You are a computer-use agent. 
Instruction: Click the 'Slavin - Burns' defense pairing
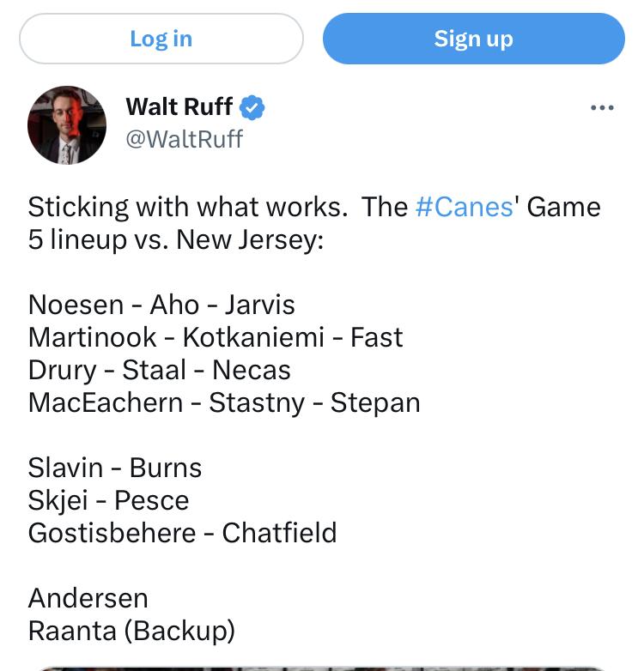(x=115, y=468)
